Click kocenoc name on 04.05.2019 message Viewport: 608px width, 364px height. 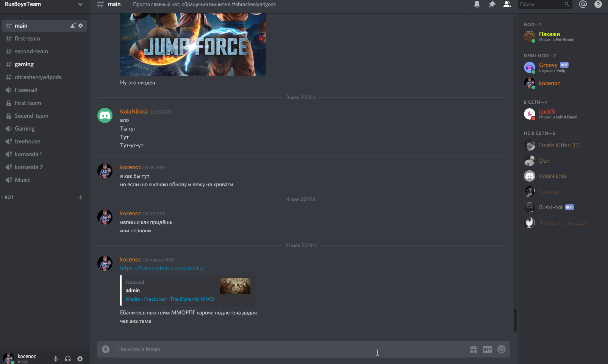[x=131, y=213]
